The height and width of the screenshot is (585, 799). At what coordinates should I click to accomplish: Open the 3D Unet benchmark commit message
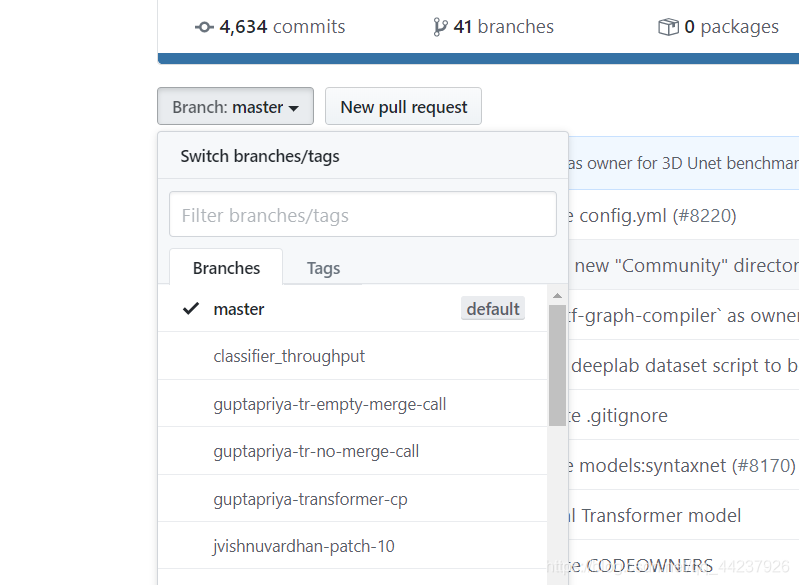pos(683,163)
